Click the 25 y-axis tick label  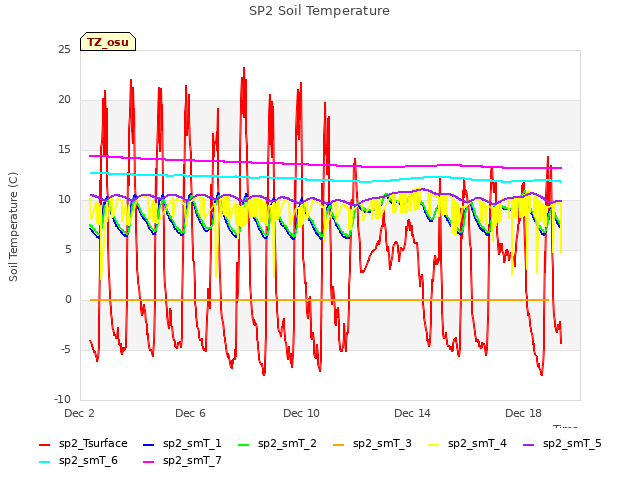(64, 50)
